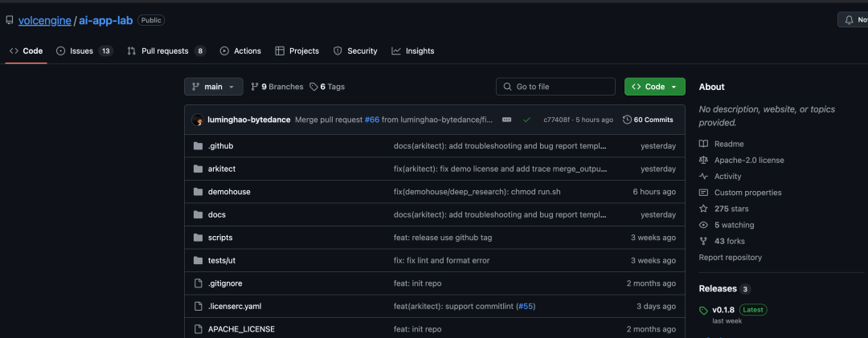Open the volcengine owner link
The image size is (868, 338).
click(x=44, y=20)
